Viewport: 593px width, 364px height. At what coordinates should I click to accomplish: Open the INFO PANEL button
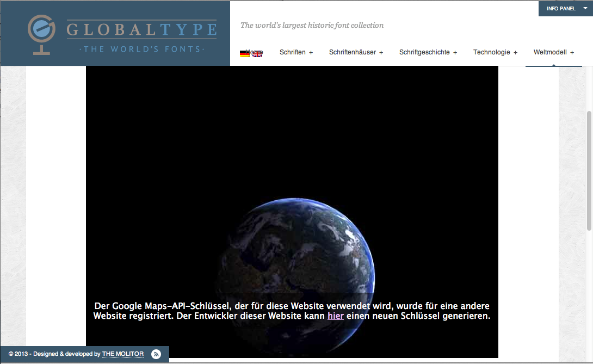(x=565, y=8)
